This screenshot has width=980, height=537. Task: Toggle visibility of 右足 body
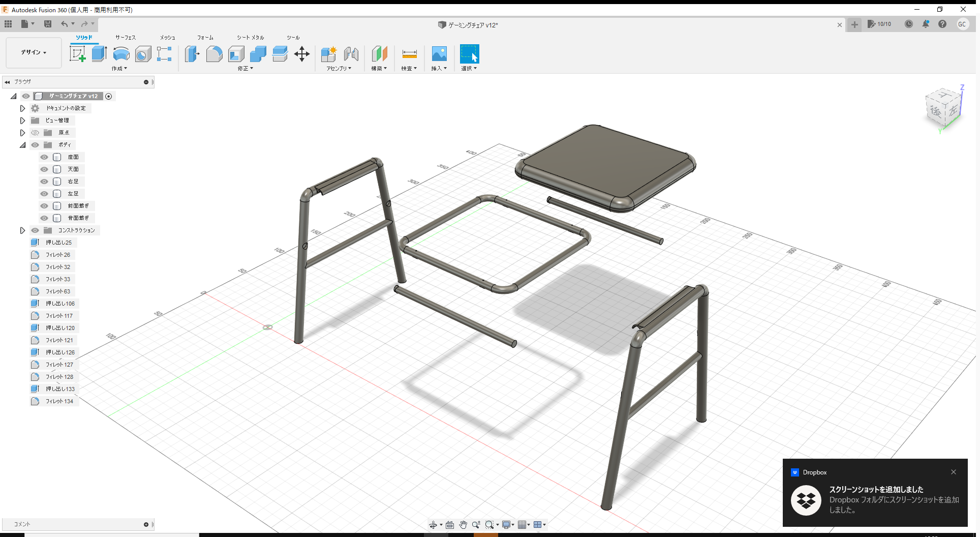coord(44,182)
